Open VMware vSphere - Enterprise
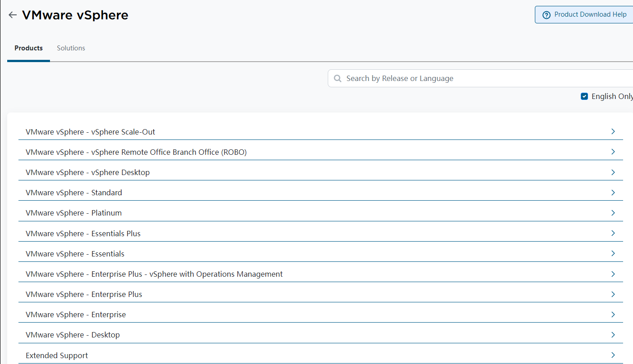633x364 pixels. pyautogui.click(x=76, y=315)
